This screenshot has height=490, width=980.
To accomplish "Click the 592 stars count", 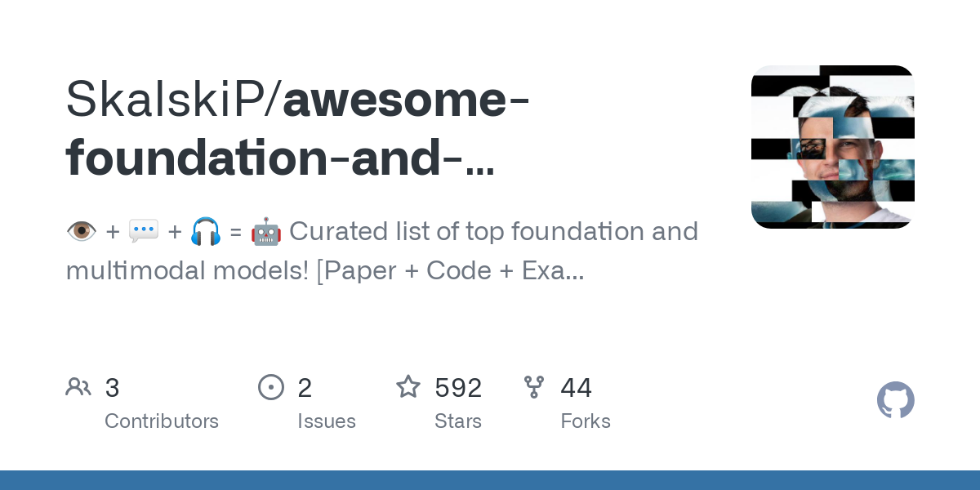I will 458,388.
